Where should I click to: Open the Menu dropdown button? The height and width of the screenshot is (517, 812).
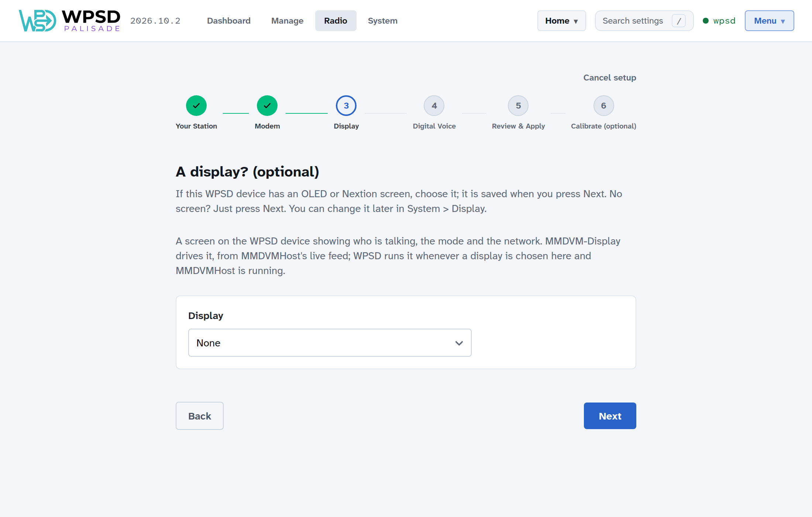[x=769, y=21]
